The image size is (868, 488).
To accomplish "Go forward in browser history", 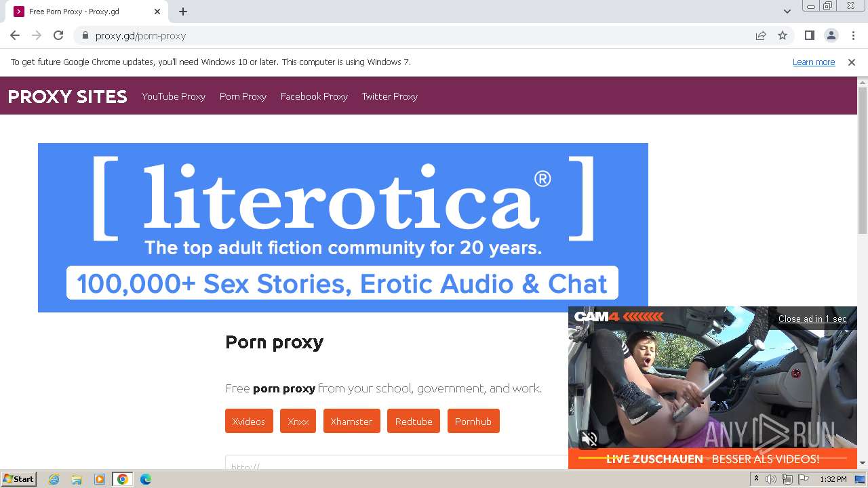I will (37, 36).
